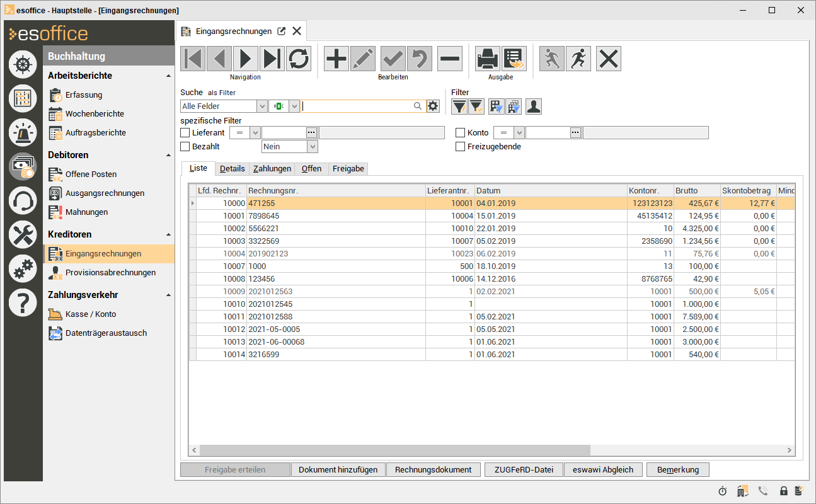Click the refresh icon in Navigation toolbar

pos(299,59)
